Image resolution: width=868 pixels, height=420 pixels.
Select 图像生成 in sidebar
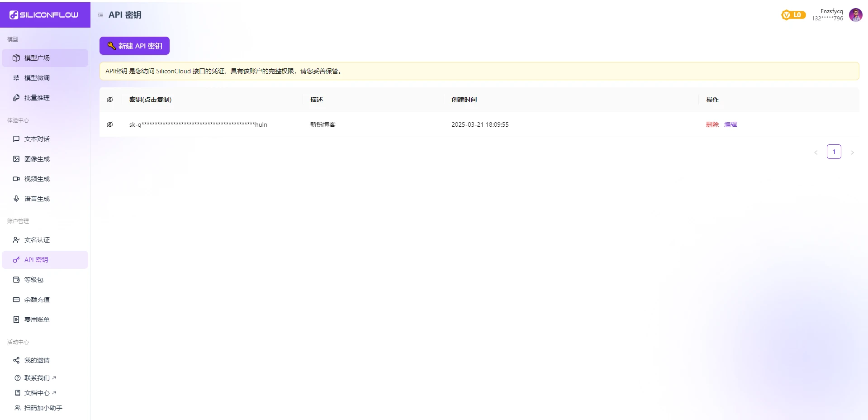click(x=45, y=159)
